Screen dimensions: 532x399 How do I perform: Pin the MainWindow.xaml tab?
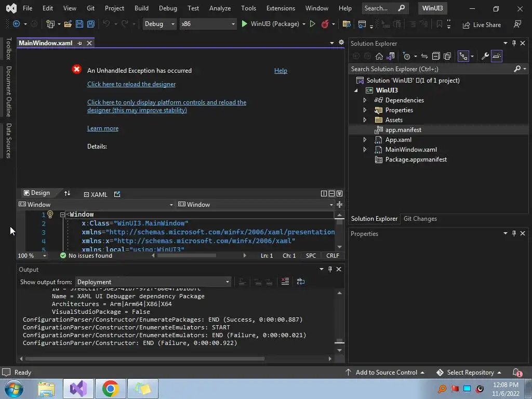click(x=79, y=43)
